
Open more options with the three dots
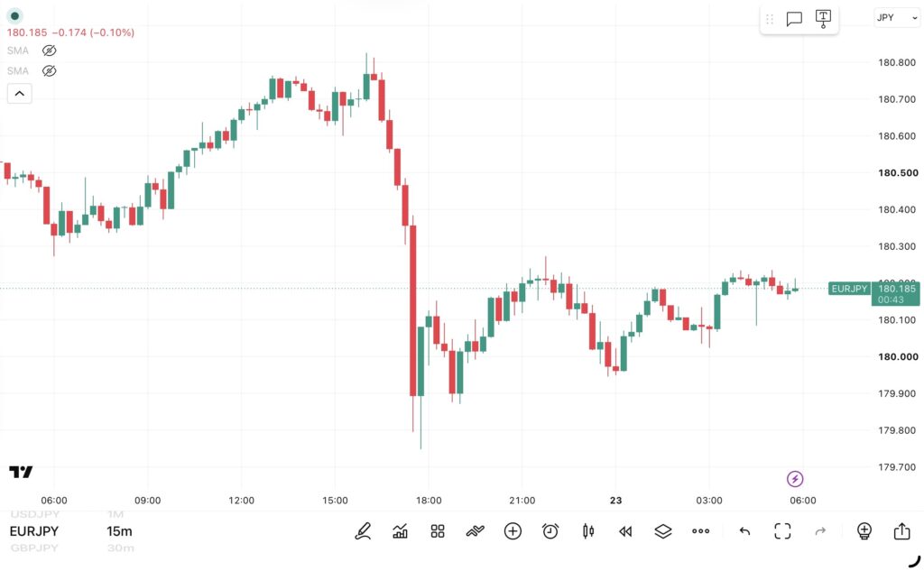pyautogui.click(x=700, y=531)
